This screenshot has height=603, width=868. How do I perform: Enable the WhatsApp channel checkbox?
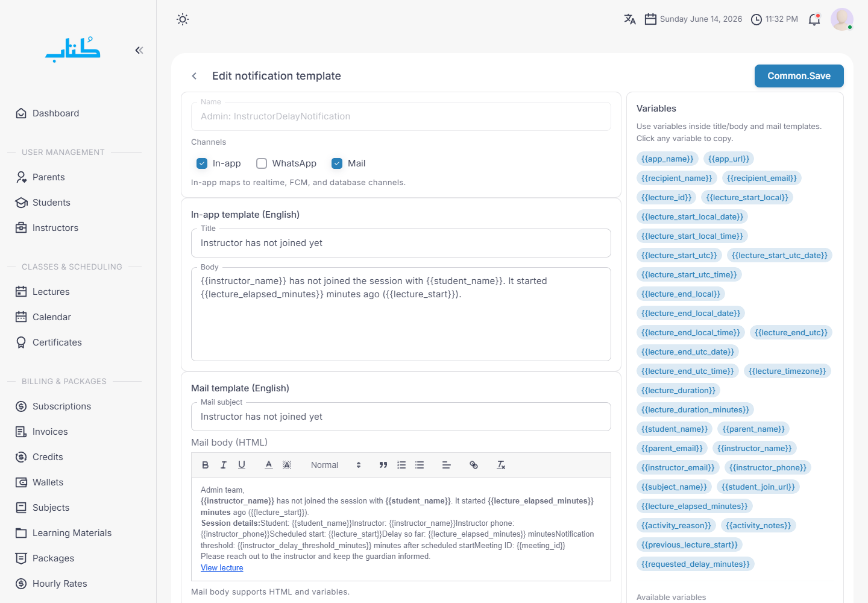pos(262,163)
